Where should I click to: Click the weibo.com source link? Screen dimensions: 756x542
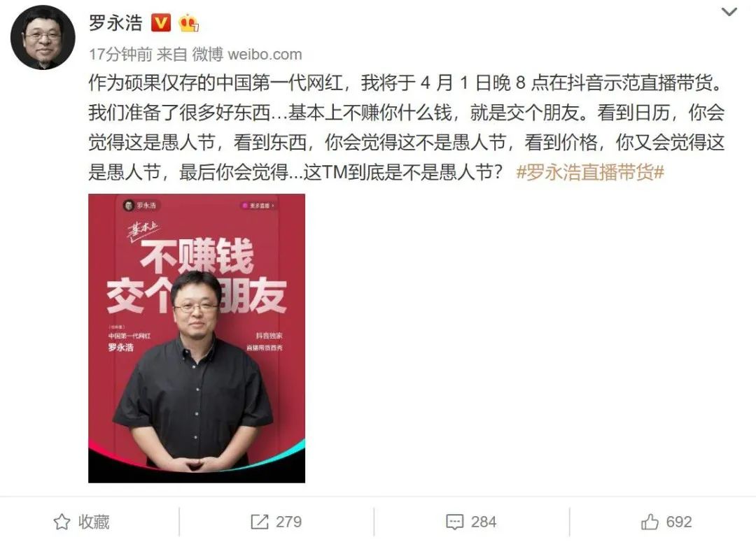[x=265, y=55]
